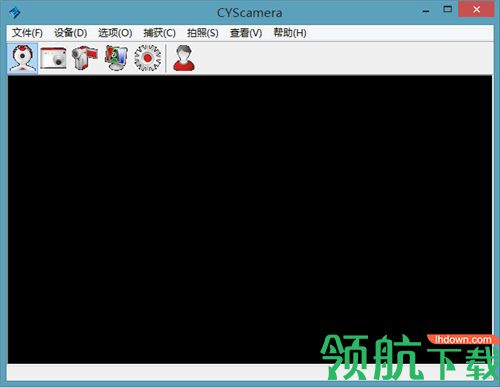Open the 帮助(H) menu
The image size is (500, 387).
click(x=290, y=33)
